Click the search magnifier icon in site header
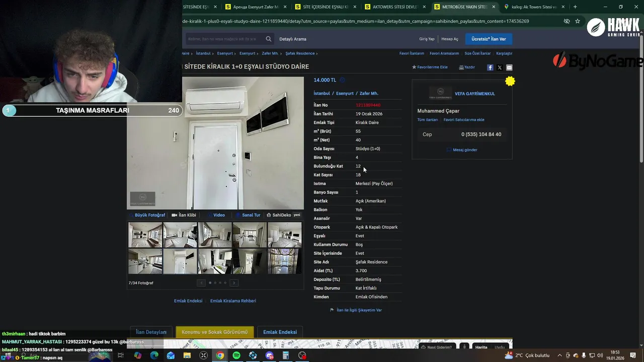This screenshot has height=362, width=644. (x=269, y=39)
